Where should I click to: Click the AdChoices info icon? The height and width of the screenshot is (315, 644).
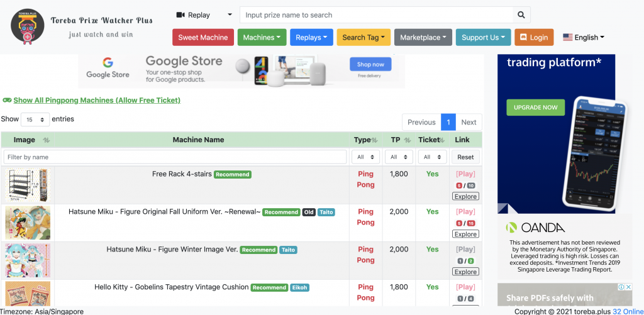621,287
